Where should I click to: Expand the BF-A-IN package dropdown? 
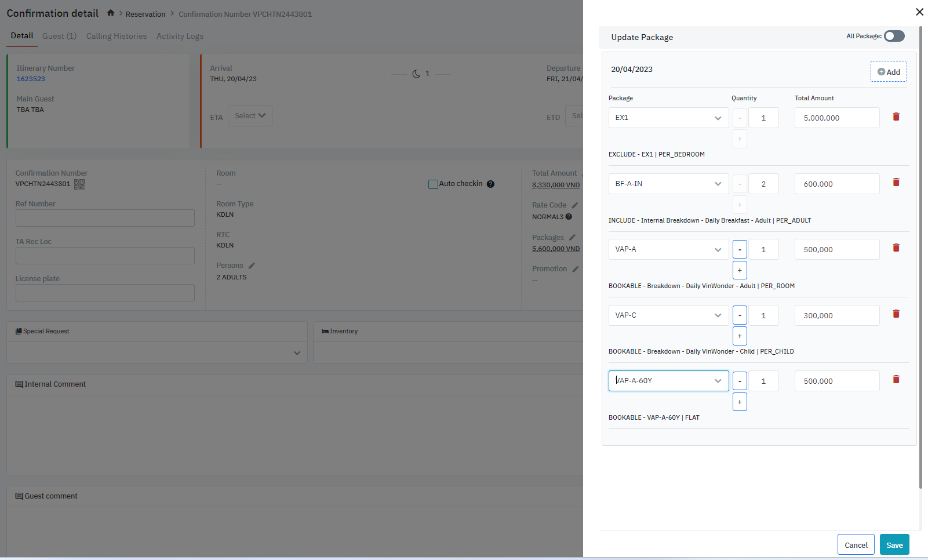(x=668, y=184)
